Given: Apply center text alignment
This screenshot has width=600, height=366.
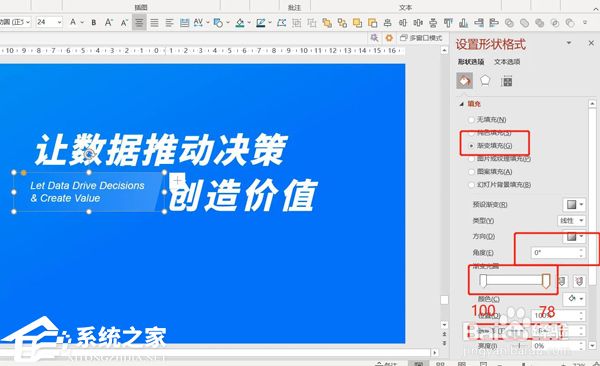Looking at the screenshot, I should (x=139, y=23).
